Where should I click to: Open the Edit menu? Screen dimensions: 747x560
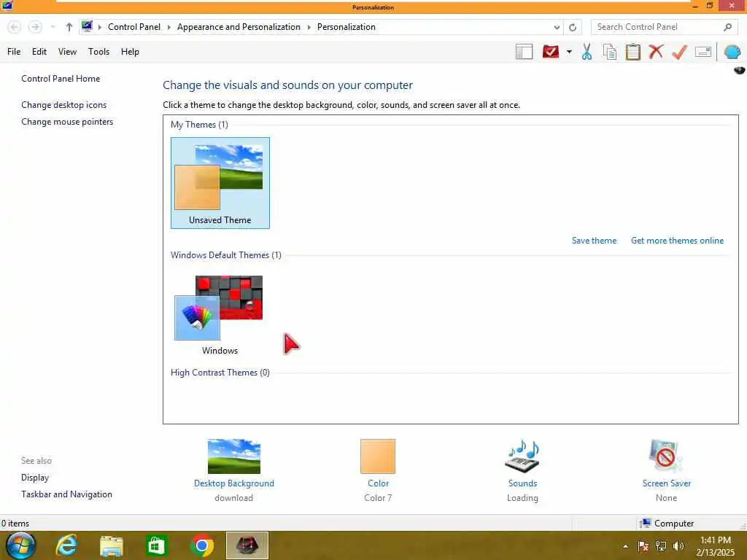click(39, 52)
